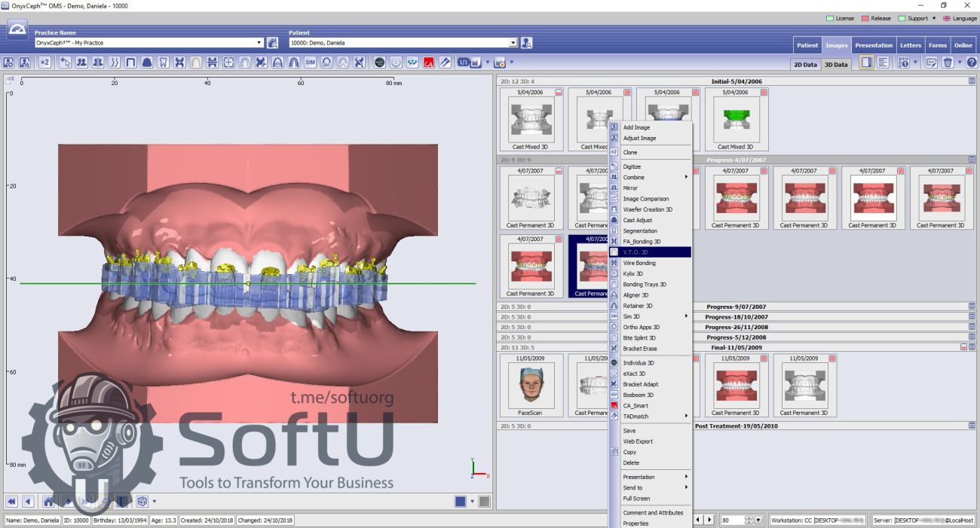
Task: Click the text list view icon
Action: point(883,63)
